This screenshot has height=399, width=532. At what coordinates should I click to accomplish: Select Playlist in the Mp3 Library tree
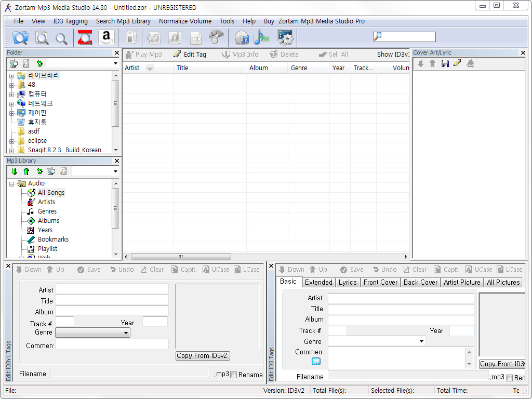tap(47, 249)
